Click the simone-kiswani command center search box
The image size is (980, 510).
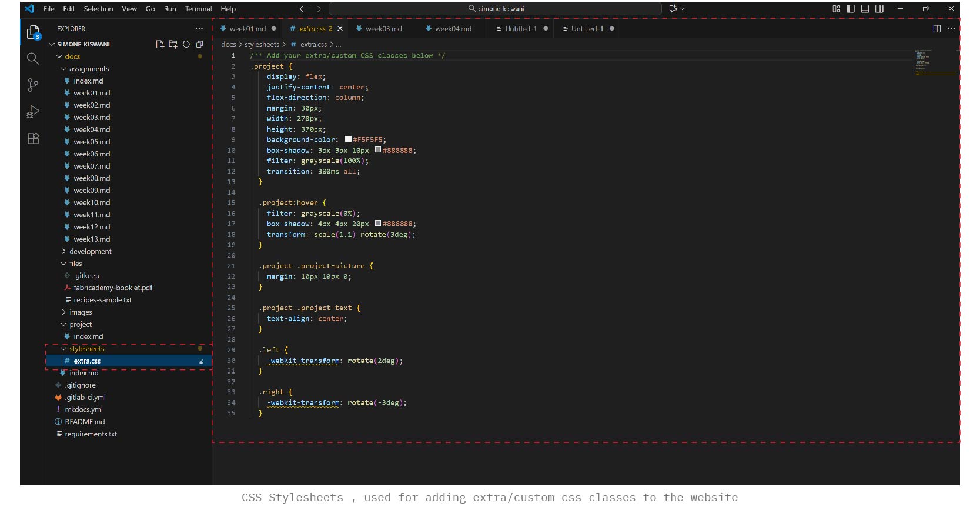496,9
